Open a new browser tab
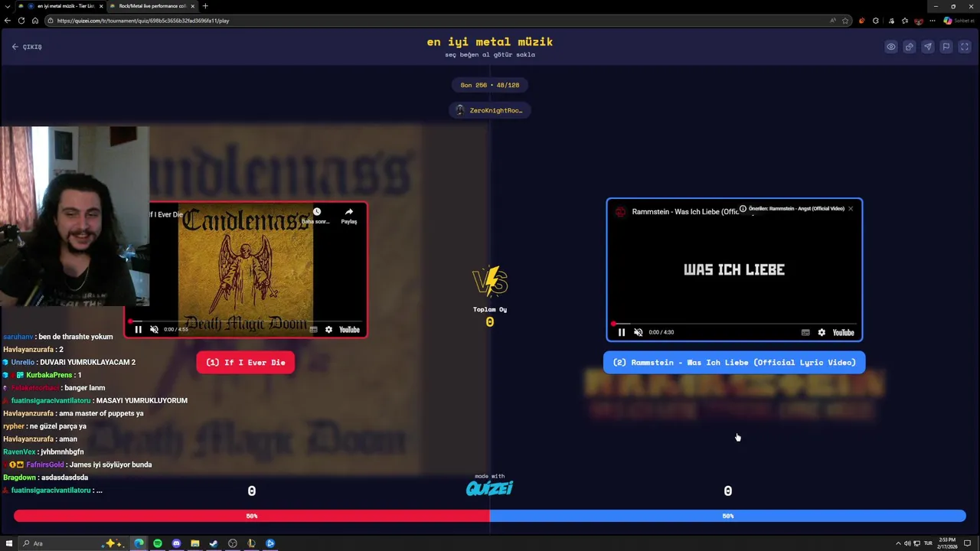 [205, 6]
